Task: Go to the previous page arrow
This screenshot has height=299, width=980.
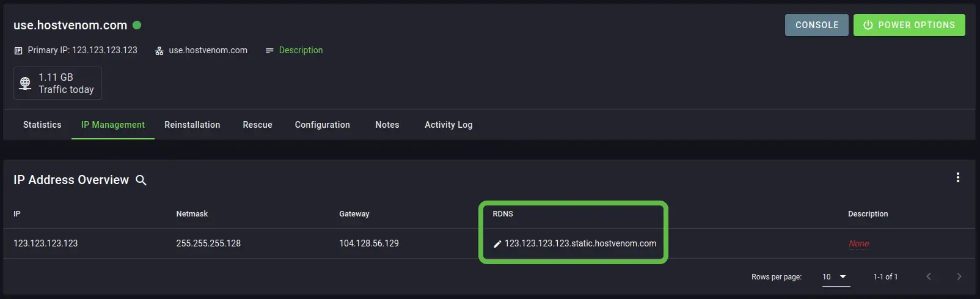Action: 929,277
